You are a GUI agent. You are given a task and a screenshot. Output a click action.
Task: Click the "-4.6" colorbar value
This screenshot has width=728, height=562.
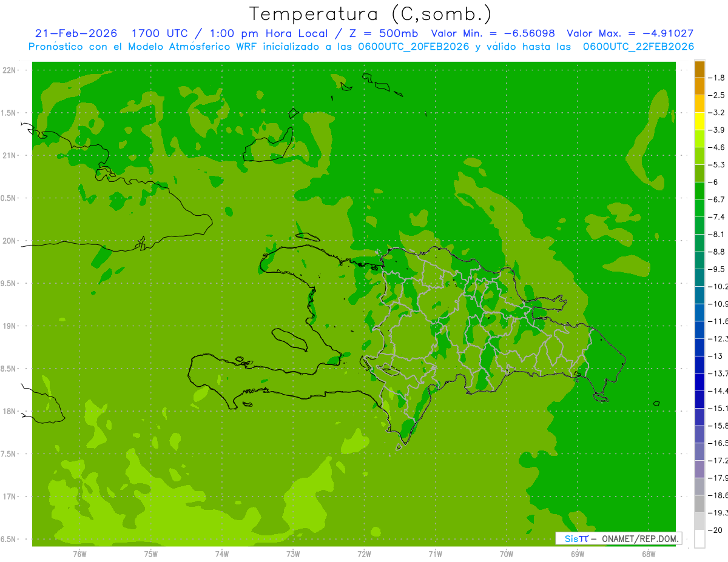pos(718,147)
